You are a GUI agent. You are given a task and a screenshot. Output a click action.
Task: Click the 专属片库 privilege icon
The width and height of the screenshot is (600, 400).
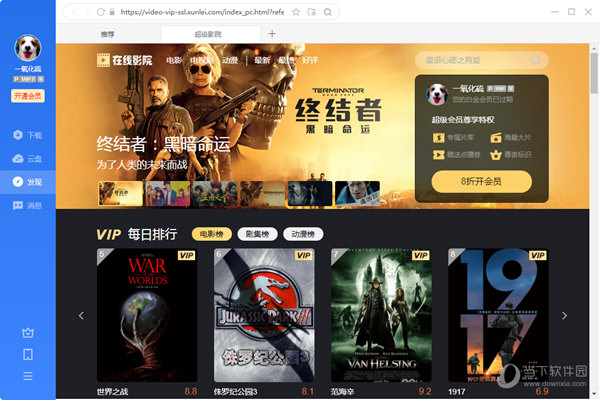click(x=439, y=137)
